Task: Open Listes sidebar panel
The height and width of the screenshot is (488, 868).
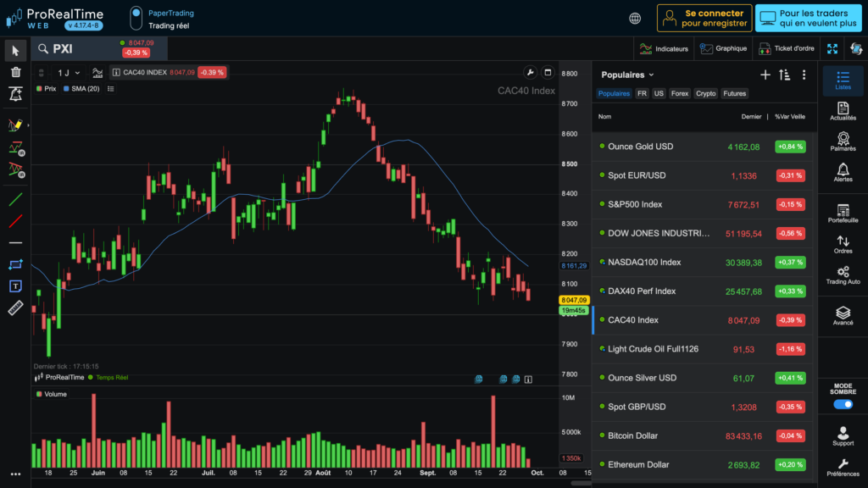Action: (843, 80)
